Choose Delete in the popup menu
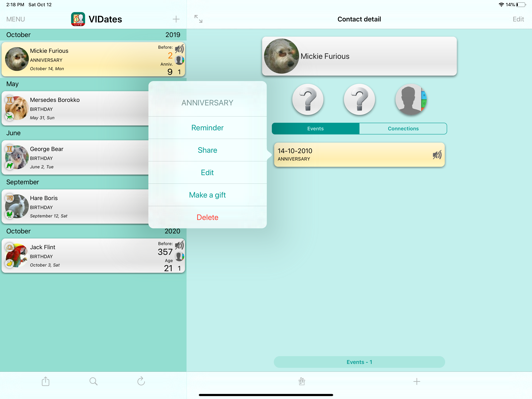532x399 pixels. (x=207, y=217)
